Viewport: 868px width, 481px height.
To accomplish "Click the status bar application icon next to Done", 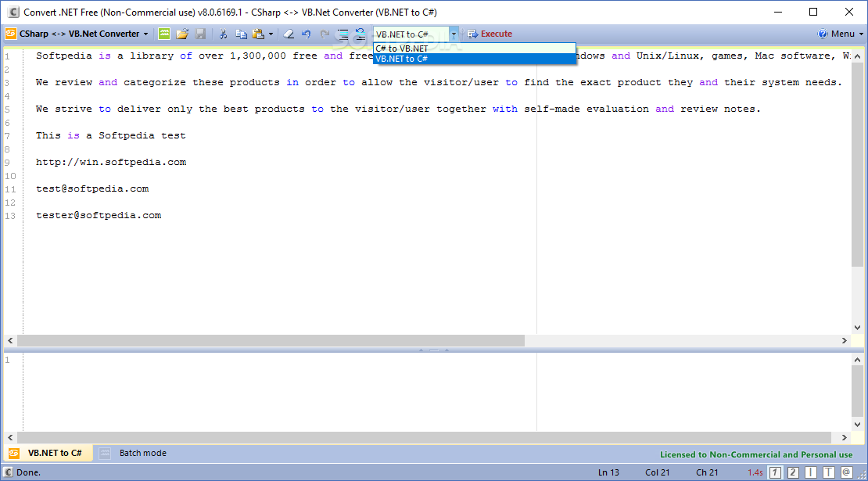I will point(9,472).
